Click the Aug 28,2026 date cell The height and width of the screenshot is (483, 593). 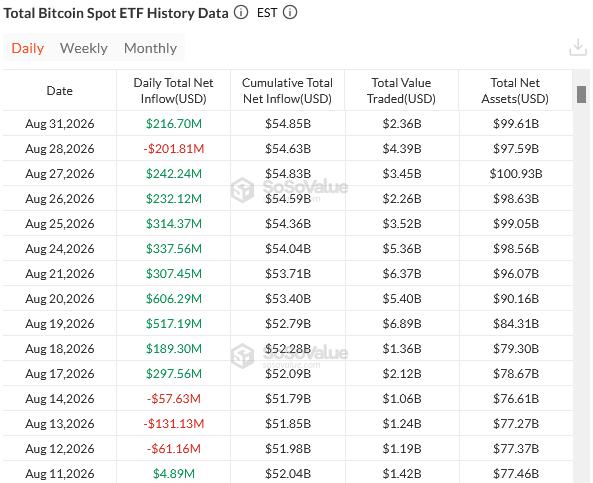[x=60, y=149]
